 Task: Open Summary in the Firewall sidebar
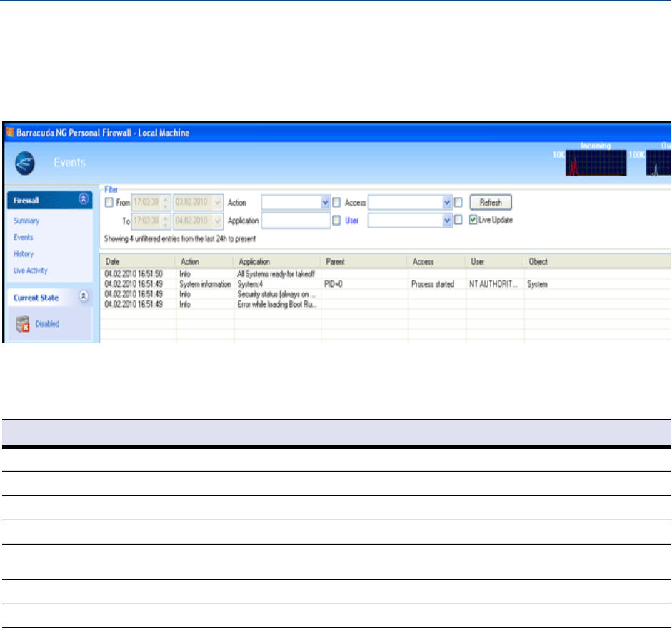tap(26, 221)
